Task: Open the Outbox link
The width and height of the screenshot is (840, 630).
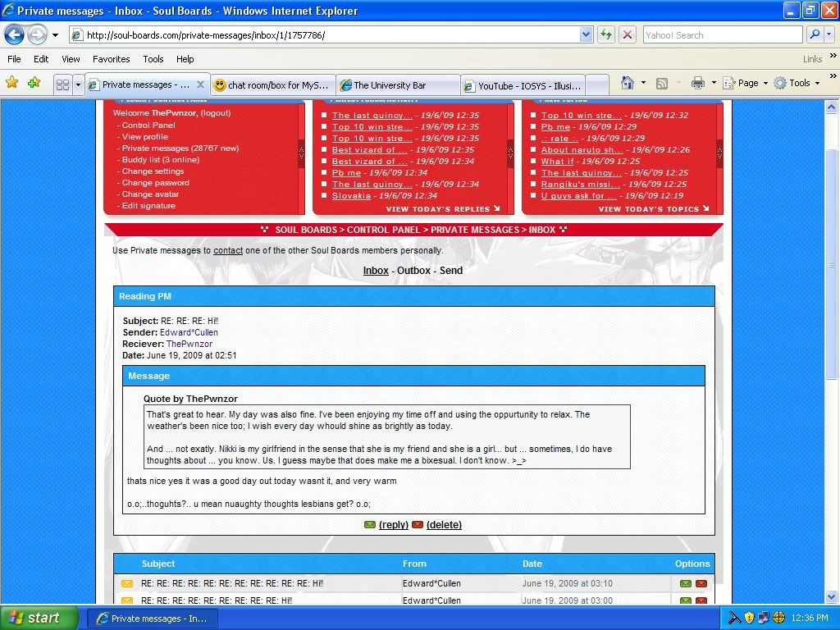Action: tap(413, 271)
